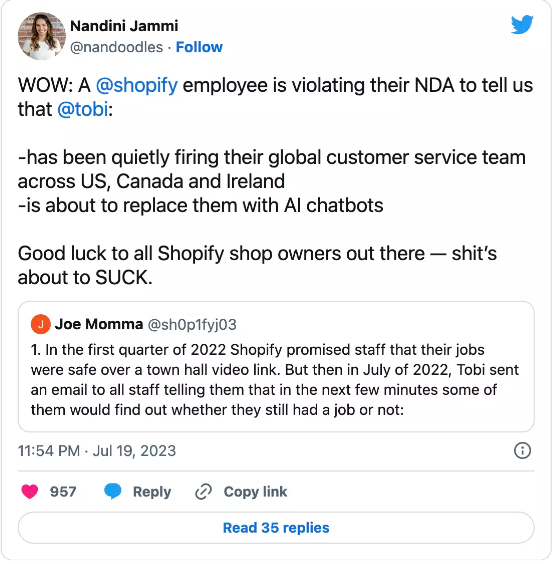Click the Read 35 replies button
The height and width of the screenshot is (564, 554).
276,528
